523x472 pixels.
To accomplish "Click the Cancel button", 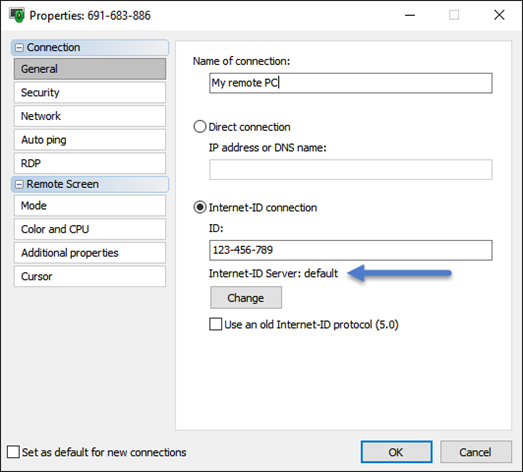I will 476,452.
